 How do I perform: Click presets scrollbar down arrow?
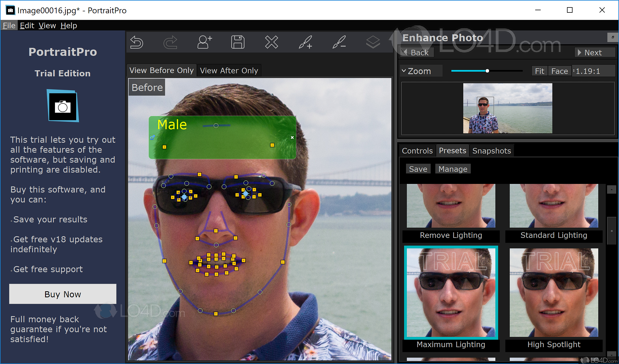(612, 354)
